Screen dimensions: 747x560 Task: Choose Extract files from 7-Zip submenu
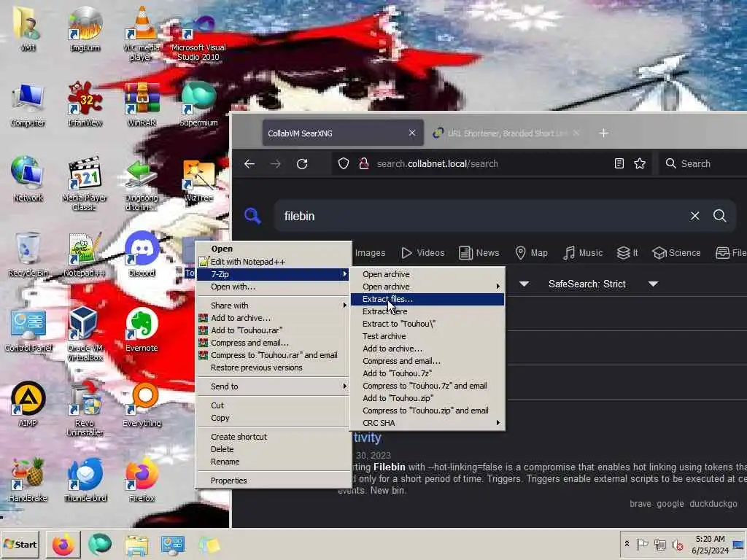pyautogui.click(x=427, y=299)
